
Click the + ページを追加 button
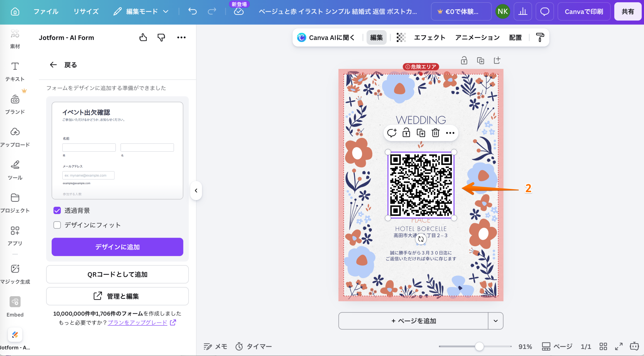coord(413,321)
